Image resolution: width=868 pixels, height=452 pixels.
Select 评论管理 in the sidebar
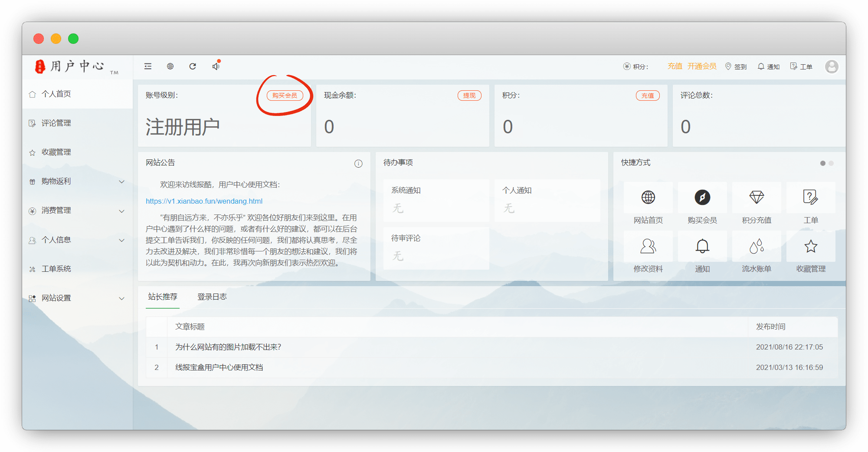[56, 123]
